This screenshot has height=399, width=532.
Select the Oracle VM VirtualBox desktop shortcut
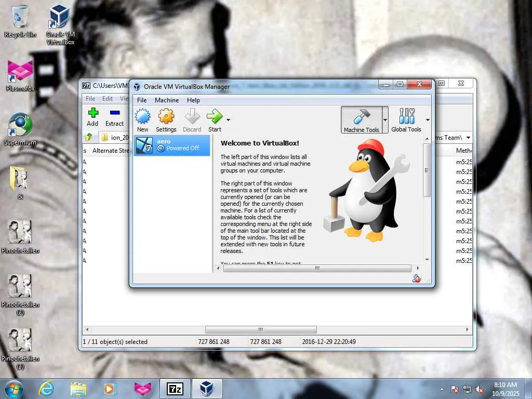point(60,25)
